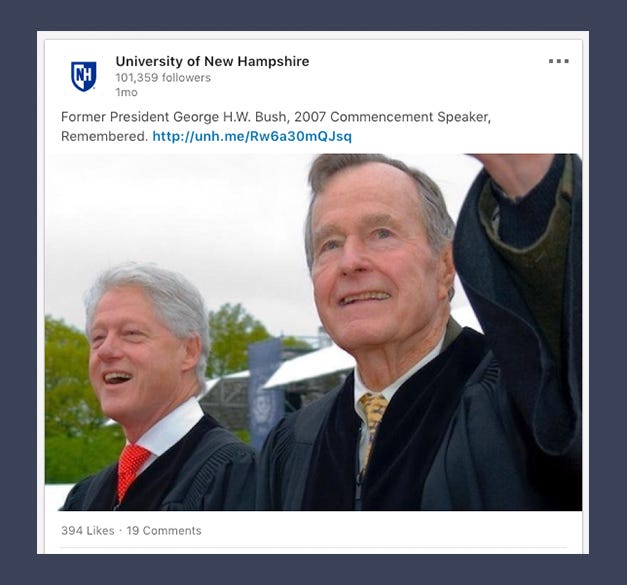Viewport: 627px width, 585px height.
Task: Click the 1mo post timestamp
Action: pos(126,92)
